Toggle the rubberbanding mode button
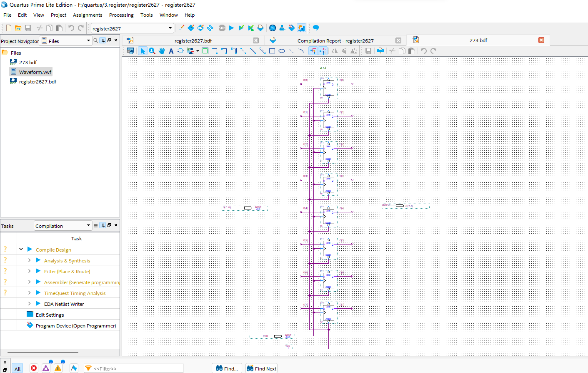Screen dimensions: 588x373 click(313, 51)
